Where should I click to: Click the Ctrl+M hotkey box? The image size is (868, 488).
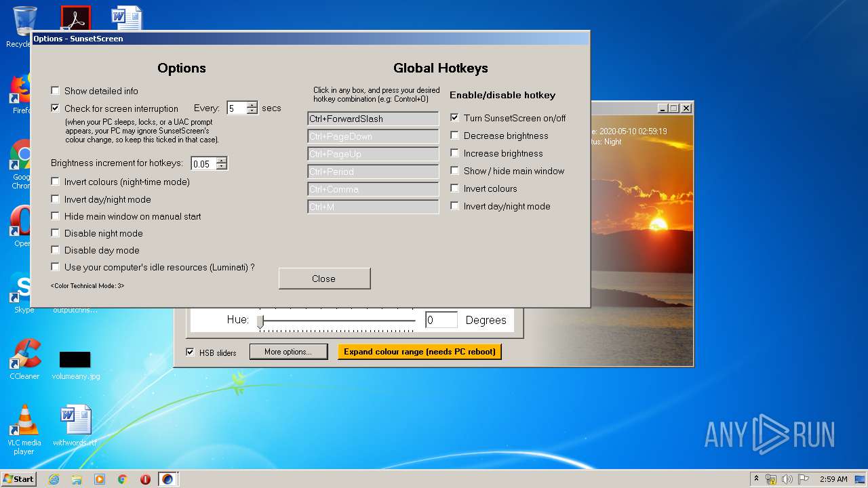coord(373,207)
